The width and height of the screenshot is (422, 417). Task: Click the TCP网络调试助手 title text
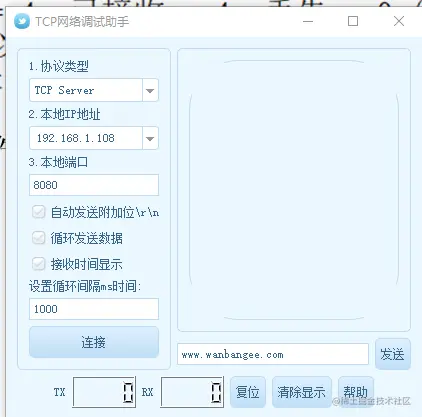82,22
